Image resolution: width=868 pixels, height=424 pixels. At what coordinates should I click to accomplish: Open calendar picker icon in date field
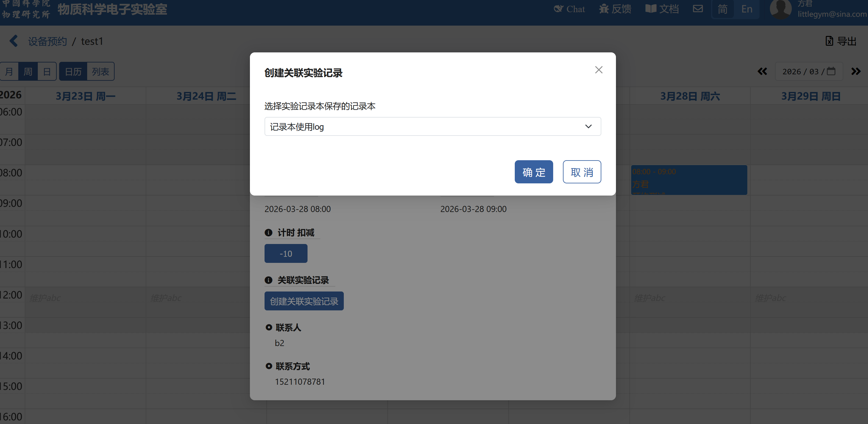(x=831, y=71)
